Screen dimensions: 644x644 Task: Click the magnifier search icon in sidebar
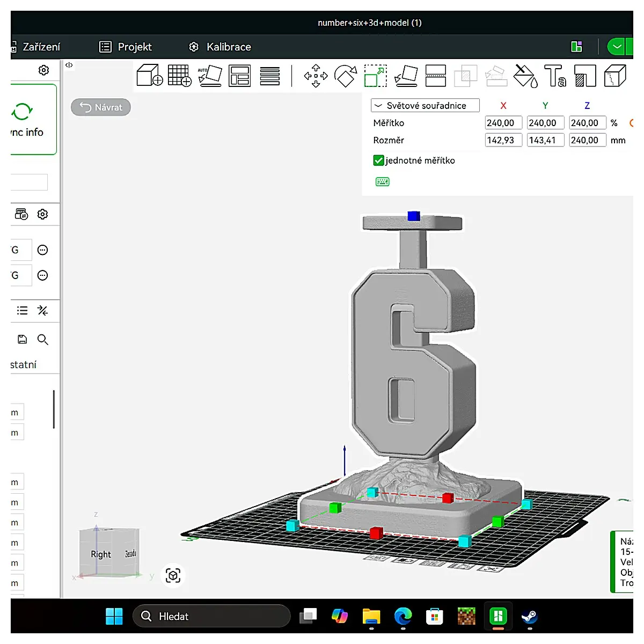pyautogui.click(x=42, y=339)
